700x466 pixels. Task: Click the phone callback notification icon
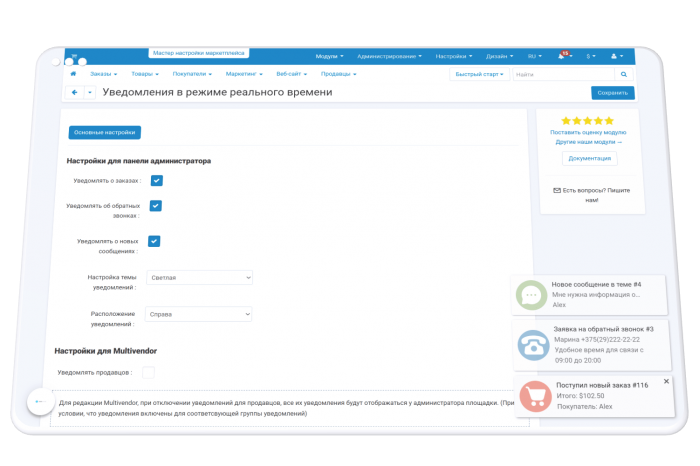[x=533, y=345]
